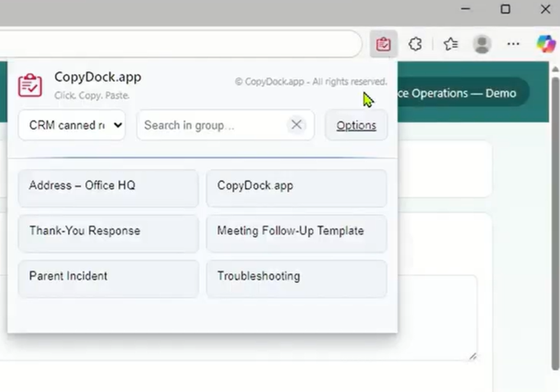Screen dimensions: 560x392
Task: Copy the Thank-You Response snippet
Action: click(108, 234)
